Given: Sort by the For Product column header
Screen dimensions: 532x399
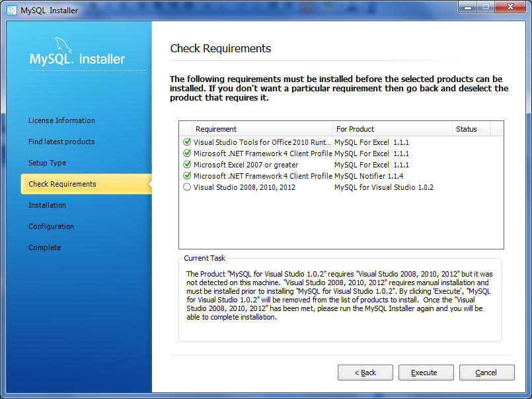Looking at the screenshot, I should click(393, 129).
